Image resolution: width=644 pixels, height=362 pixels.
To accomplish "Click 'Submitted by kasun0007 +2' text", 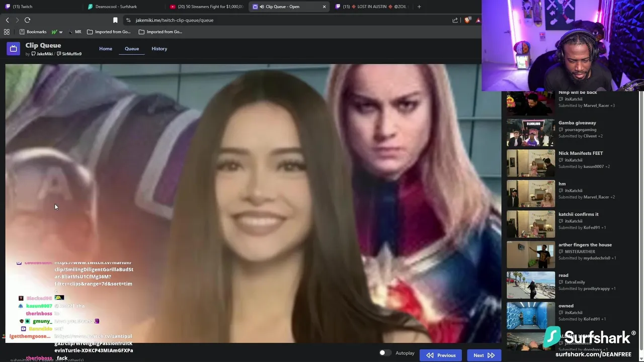I will click(x=584, y=166).
